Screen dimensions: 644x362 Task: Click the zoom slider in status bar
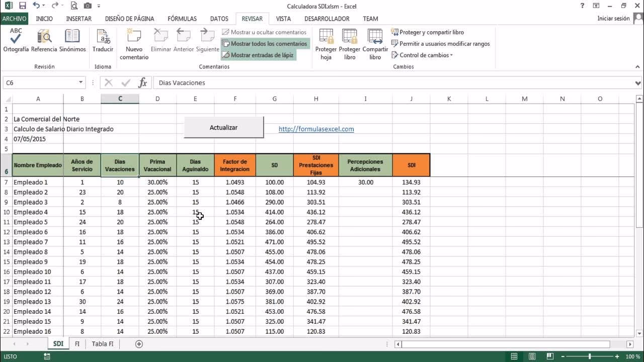(589, 356)
